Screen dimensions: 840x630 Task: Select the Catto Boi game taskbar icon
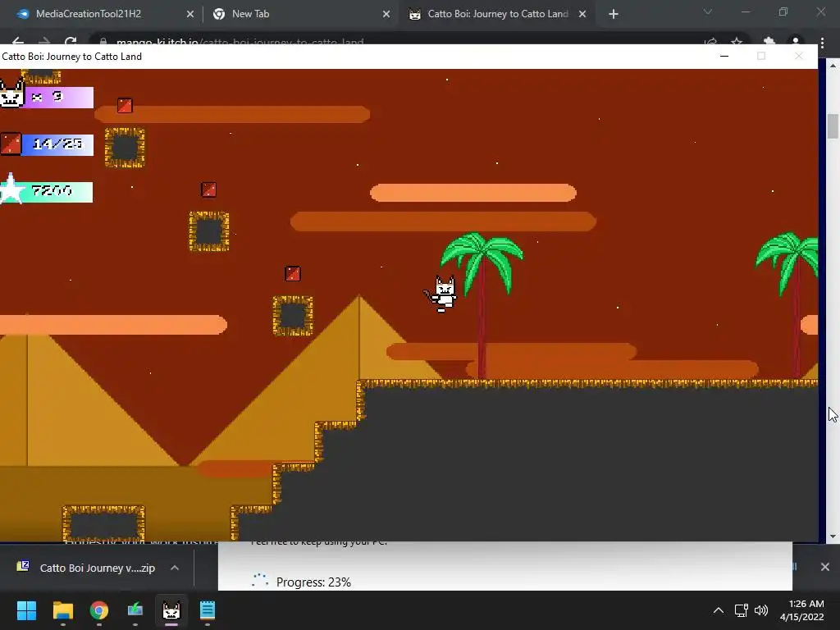(171, 610)
